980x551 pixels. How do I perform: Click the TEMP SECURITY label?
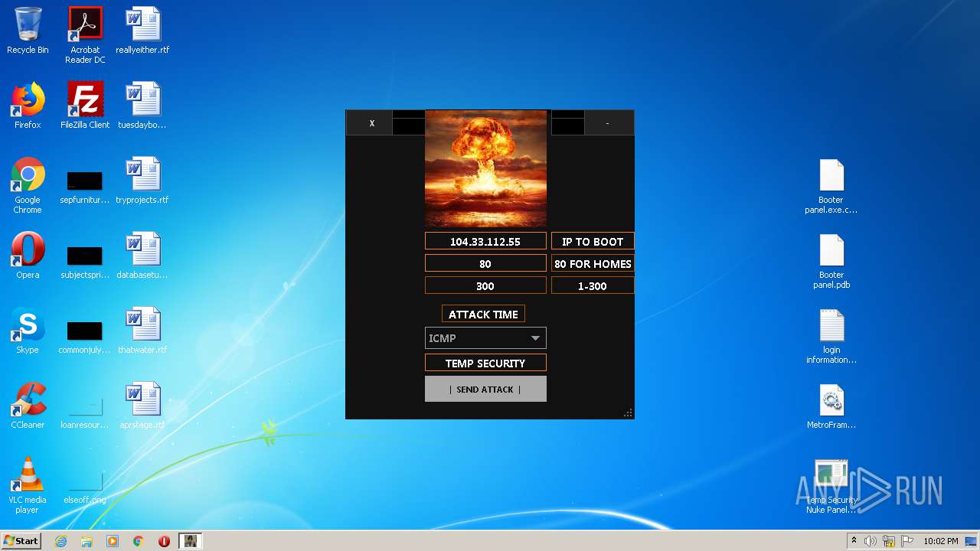tap(485, 364)
